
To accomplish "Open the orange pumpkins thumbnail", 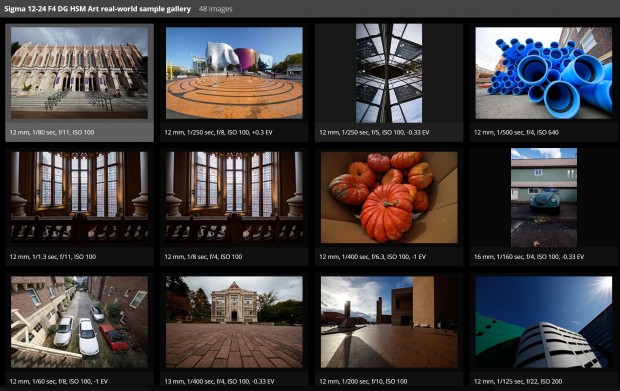I will coord(389,197).
